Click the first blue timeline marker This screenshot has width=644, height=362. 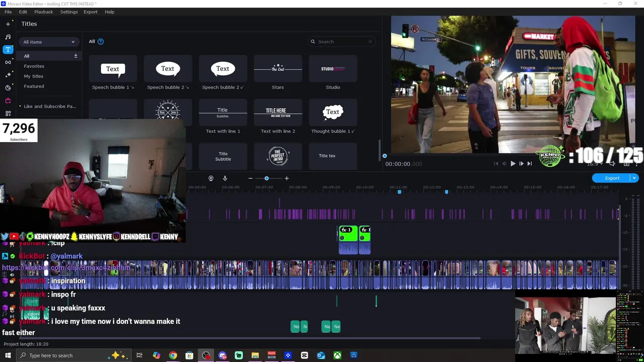click(399, 192)
